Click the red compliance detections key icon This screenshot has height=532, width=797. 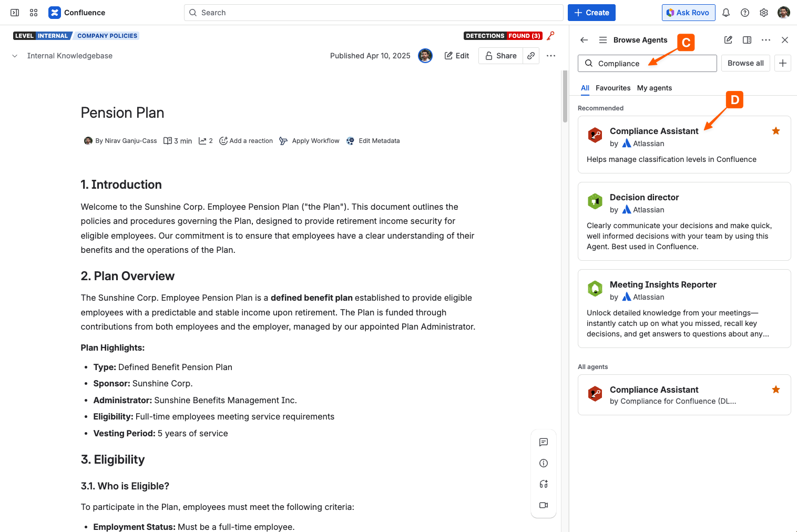coord(551,36)
